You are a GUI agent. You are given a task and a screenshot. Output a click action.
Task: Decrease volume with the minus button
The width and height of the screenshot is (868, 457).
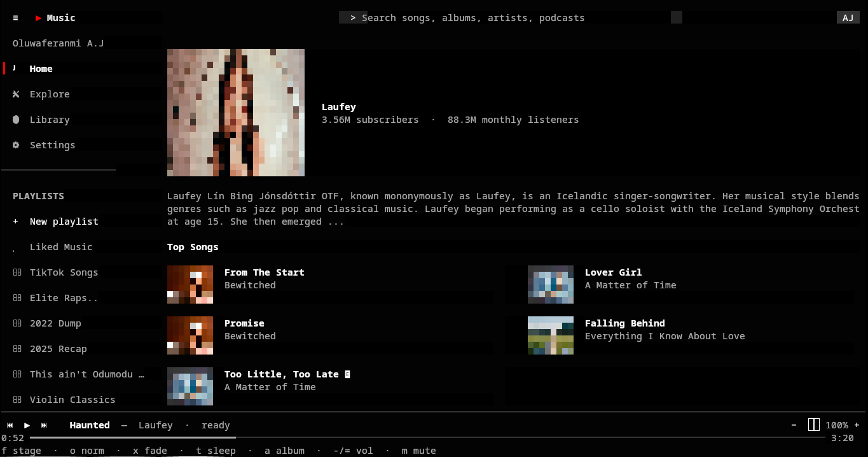pyautogui.click(x=794, y=425)
